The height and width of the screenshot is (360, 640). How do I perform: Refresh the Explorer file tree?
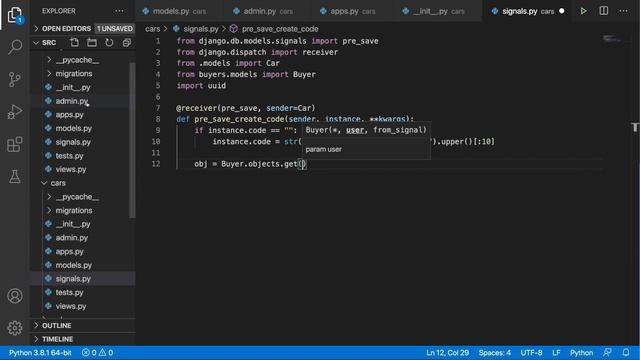coord(109,42)
